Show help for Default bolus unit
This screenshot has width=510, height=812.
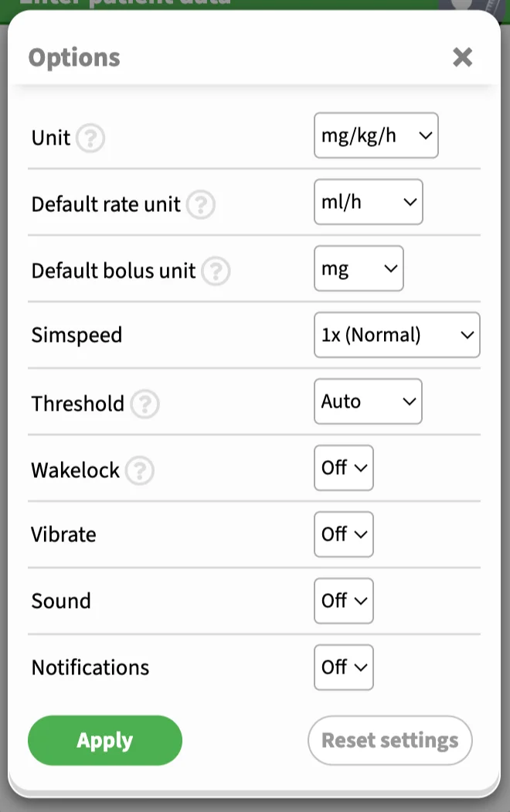[216, 271]
